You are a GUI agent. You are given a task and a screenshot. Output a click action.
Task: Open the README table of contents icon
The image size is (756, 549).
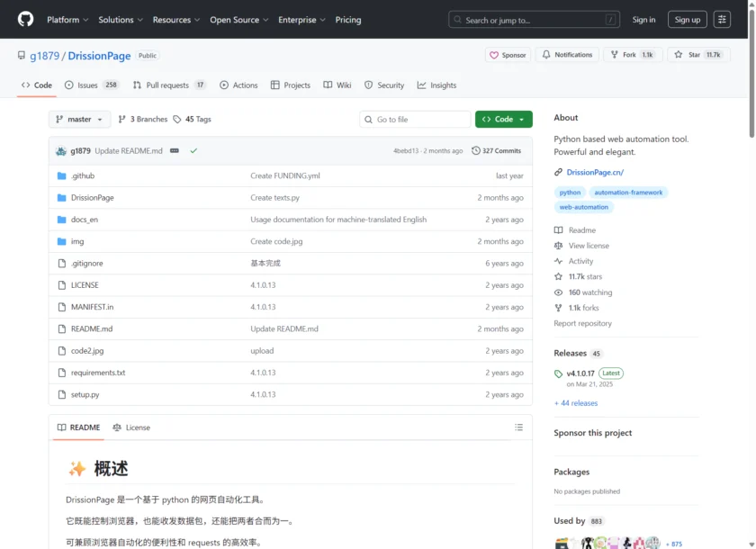518,427
